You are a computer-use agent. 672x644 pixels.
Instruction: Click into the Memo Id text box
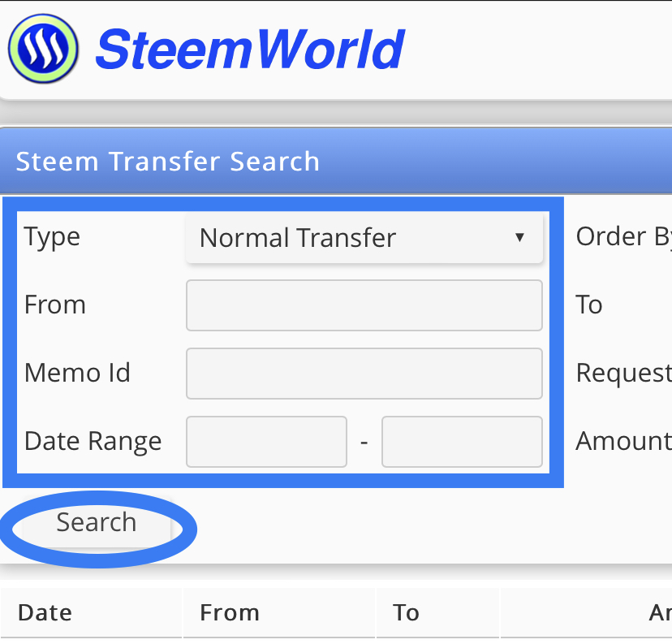[x=364, y=374]
